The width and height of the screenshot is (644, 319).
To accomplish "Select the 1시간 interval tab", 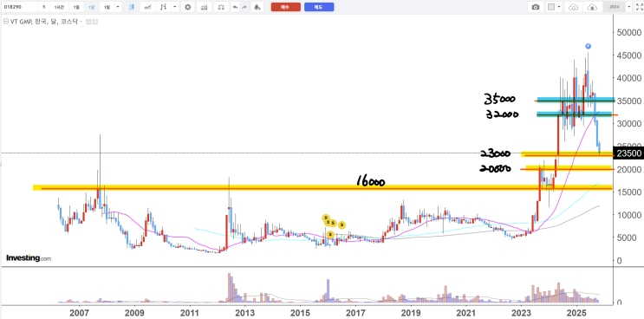I will [60, 7].
